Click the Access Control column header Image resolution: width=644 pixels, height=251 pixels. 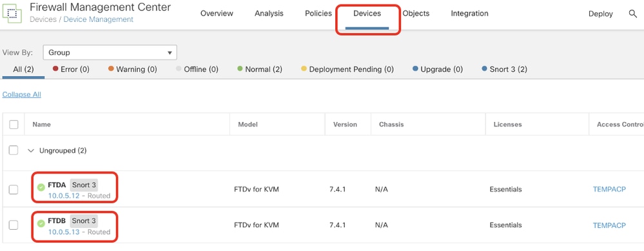[x=620, y=125]
